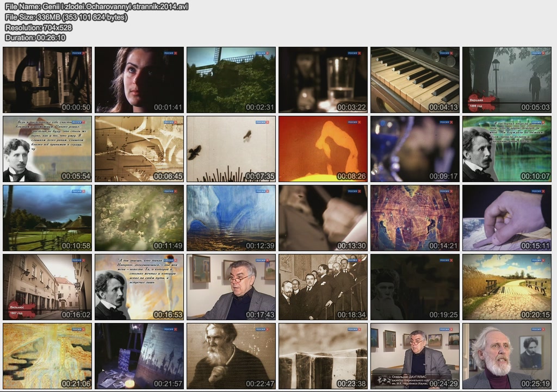This screenshot has height=392, width=557.
Task: Select the wooden bridge path frame at 00:20:15
Action: 507,287
